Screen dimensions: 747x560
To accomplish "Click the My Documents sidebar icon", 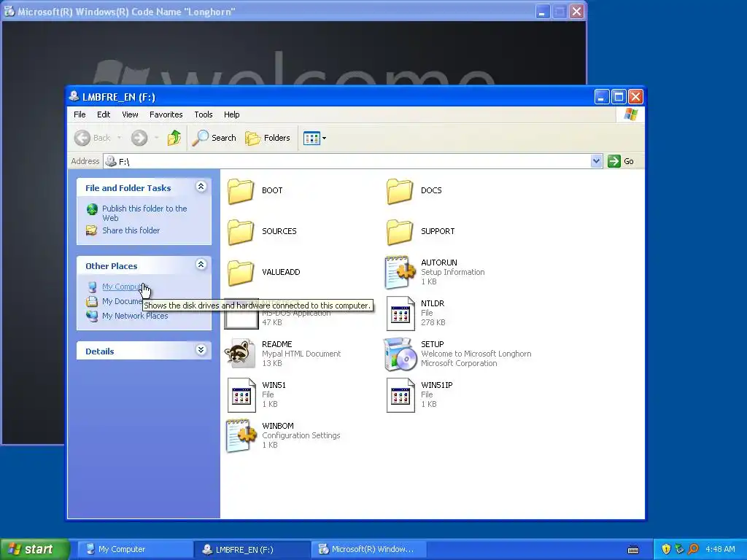I will [x=91, y=301].
